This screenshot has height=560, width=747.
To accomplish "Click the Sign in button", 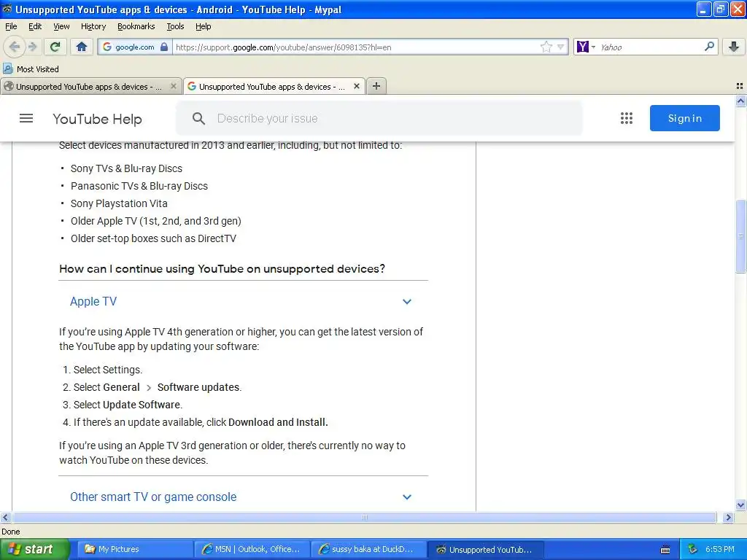I will 684,118.
